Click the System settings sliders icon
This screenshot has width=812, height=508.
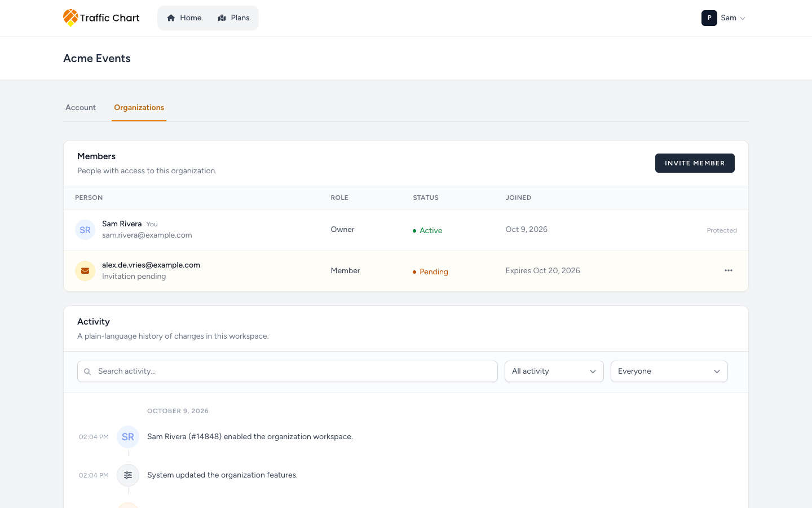coord(128,475)
